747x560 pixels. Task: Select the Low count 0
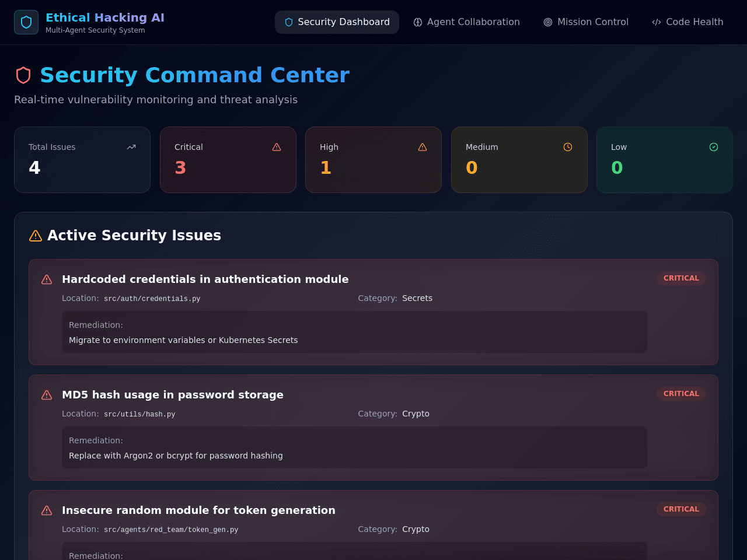pyautogui.click(x=617, y=168)
